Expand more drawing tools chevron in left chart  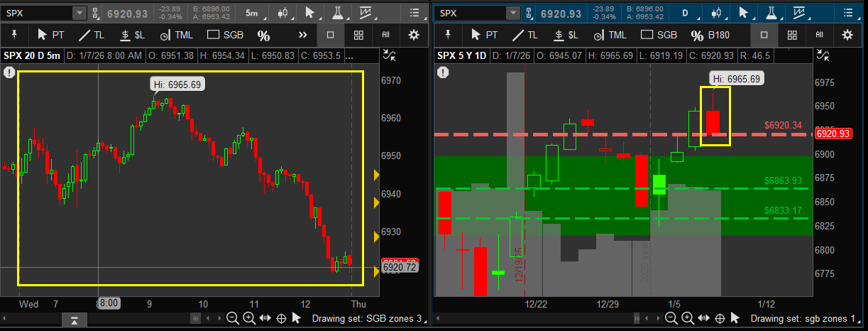click(303, 35)
